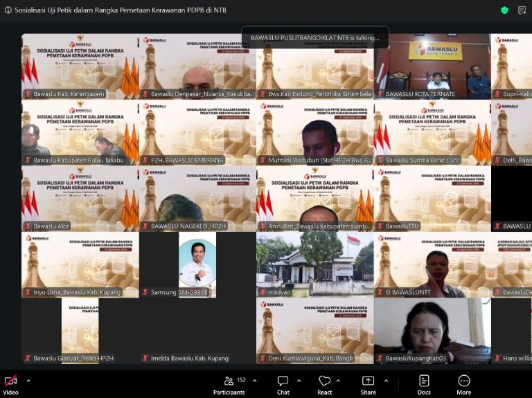Click muted mic icon on Bawaslu Denpasar_Nuansa tile
532x398 pixels.
point(145,94)
